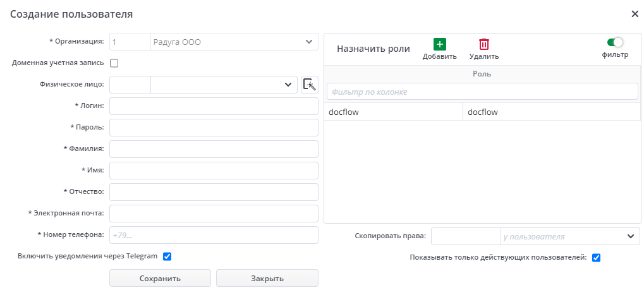Image resolution: width=644 pixels, height=290 pixels.
Task: Expand the Организация dropdown arrow
Action: tap(309, 42)
